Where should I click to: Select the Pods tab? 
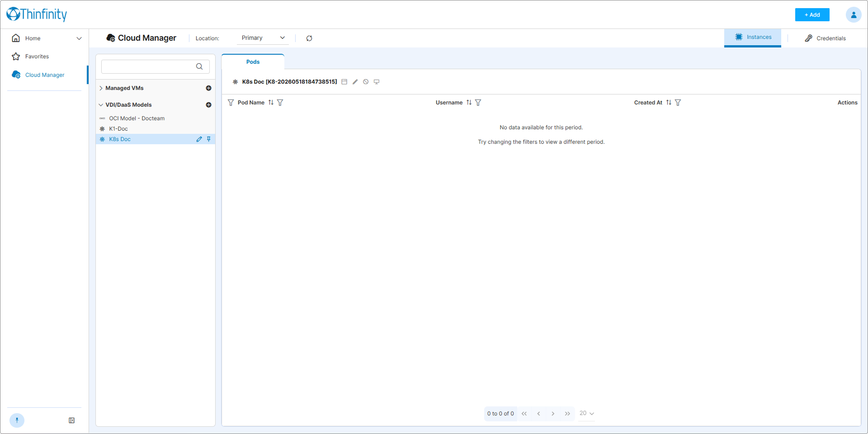[x=253, y=62]
